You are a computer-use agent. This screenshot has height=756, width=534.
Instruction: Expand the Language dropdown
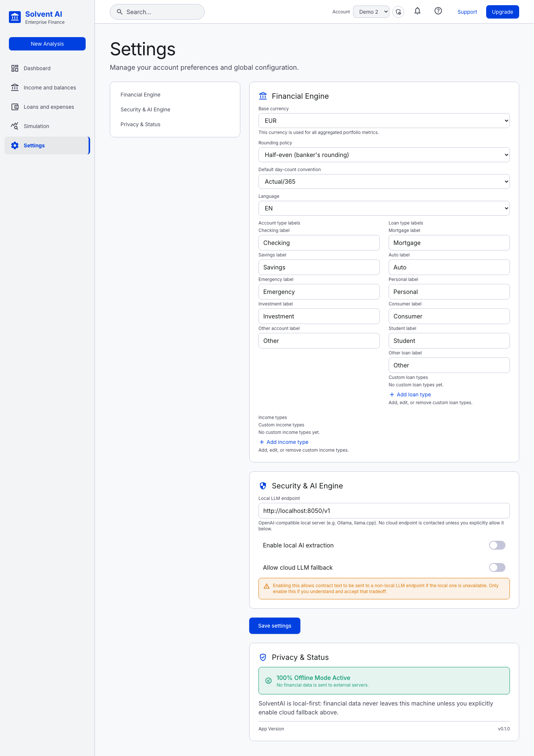[x=384, y=208]
